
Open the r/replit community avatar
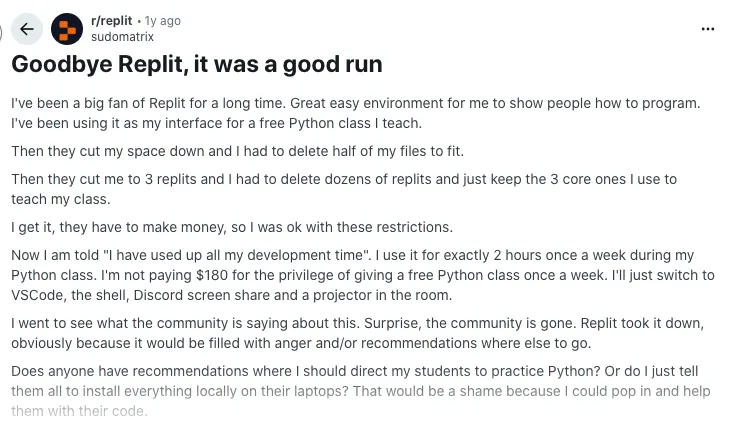point(67,29)
